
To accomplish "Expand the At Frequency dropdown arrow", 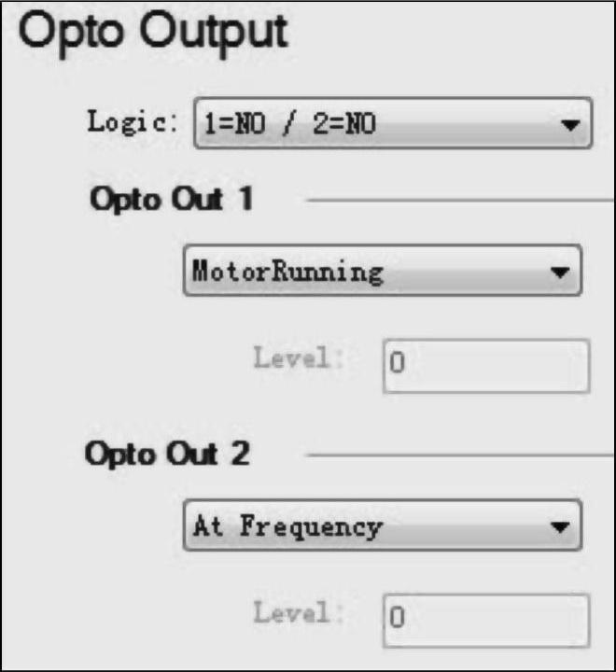I will tap(559, 527).
